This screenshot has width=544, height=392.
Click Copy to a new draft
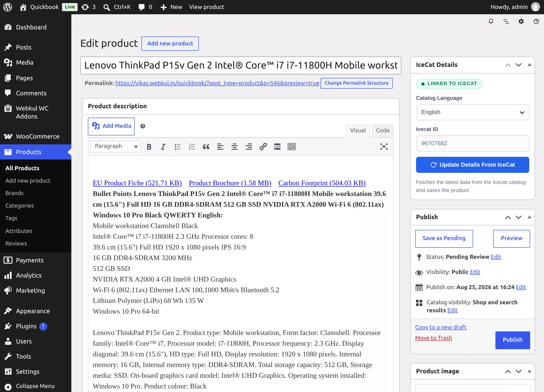tap(441, 327)
